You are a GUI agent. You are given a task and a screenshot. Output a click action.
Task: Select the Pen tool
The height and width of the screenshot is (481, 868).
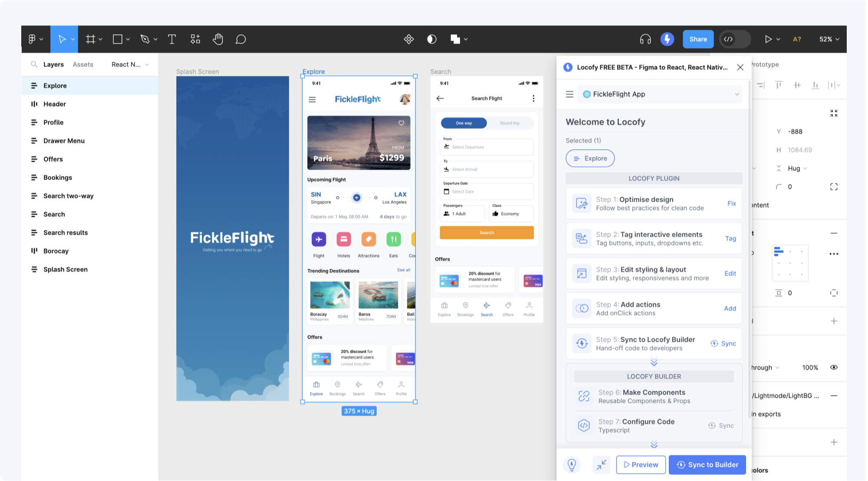[x=145, y=39]
